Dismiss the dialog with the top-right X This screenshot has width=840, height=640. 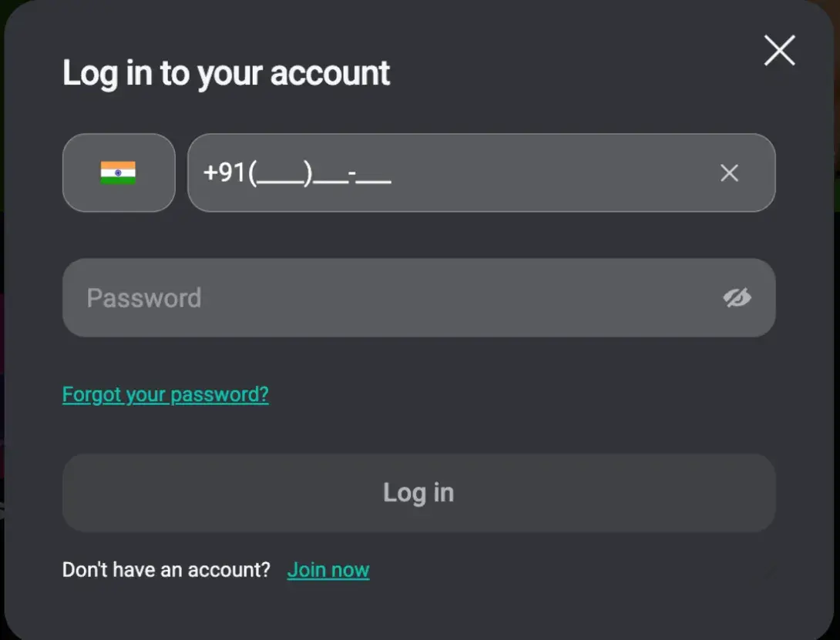[779, 51]
